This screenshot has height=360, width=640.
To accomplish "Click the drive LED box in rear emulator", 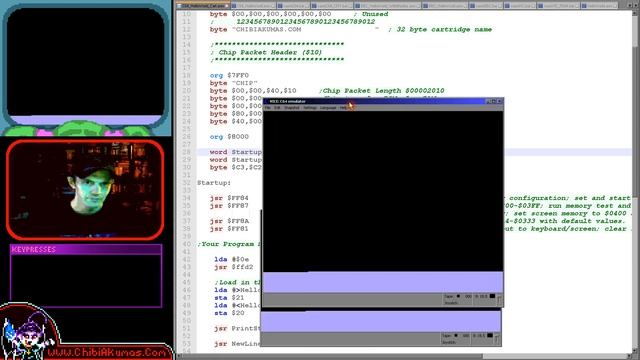I will 490,336.
